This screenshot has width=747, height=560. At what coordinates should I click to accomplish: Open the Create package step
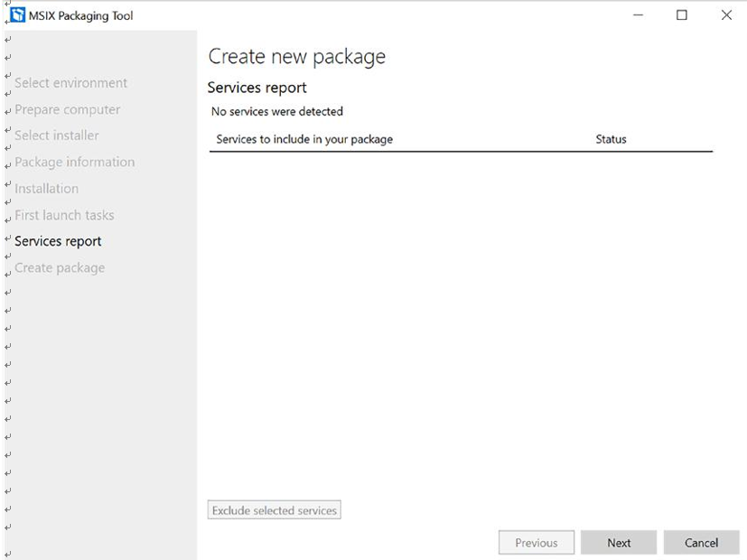(x=60, y=267)
